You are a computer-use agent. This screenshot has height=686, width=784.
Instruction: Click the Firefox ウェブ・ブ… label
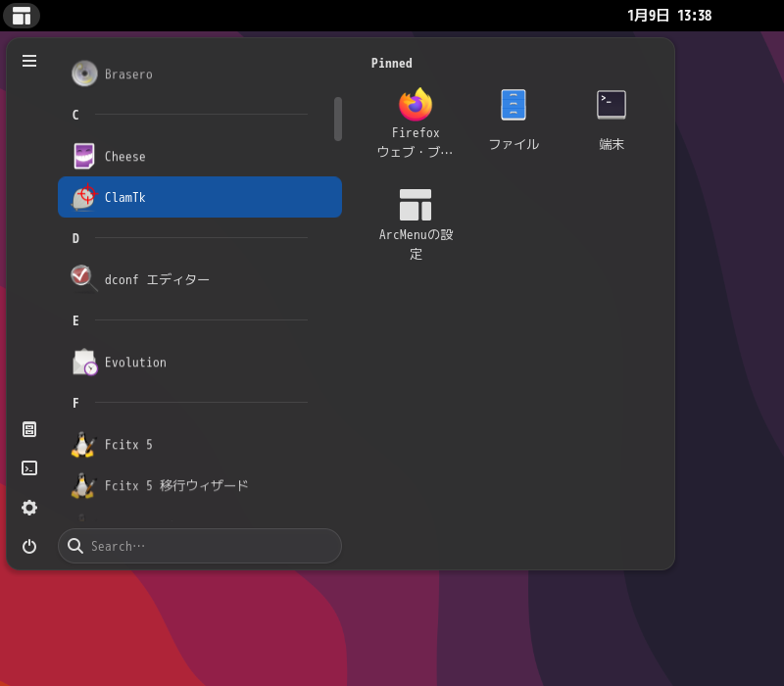point(416,142)
